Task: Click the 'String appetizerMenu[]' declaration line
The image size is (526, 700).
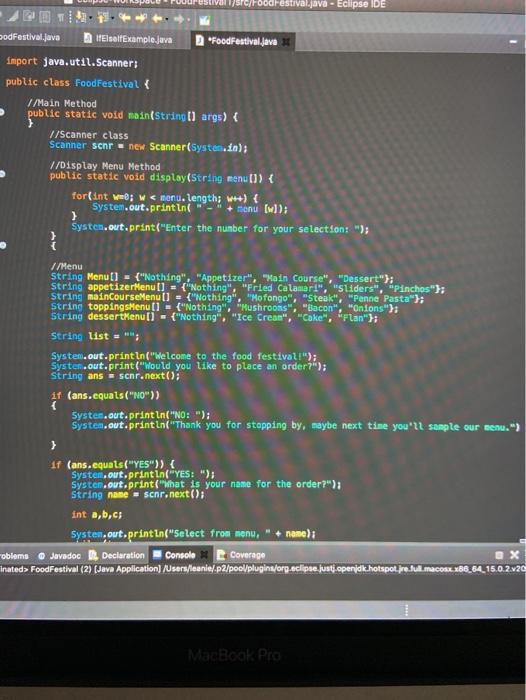Action: pos(248,288)
